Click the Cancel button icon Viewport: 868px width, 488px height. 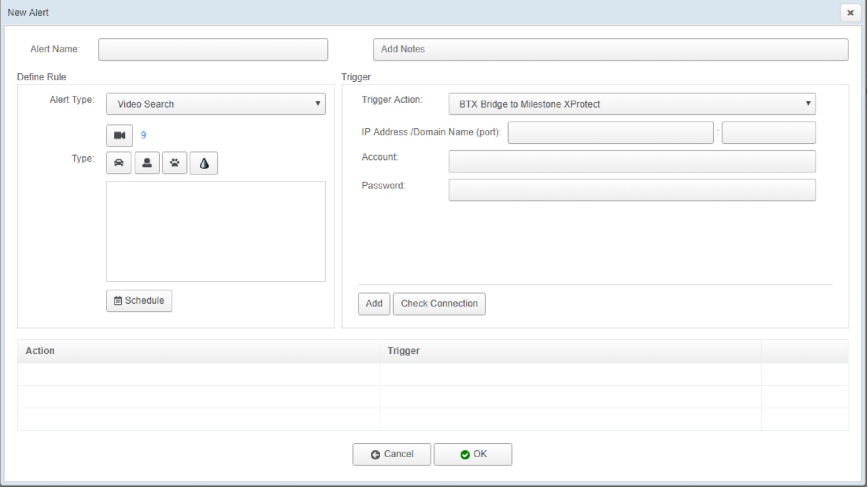click(375, 454)
